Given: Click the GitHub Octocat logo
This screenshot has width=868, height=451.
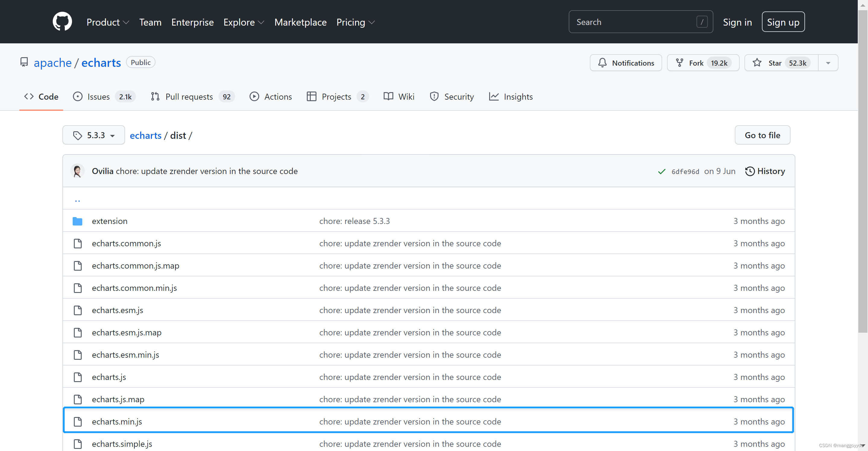Looking at the screenshot, I should (62, 22).
